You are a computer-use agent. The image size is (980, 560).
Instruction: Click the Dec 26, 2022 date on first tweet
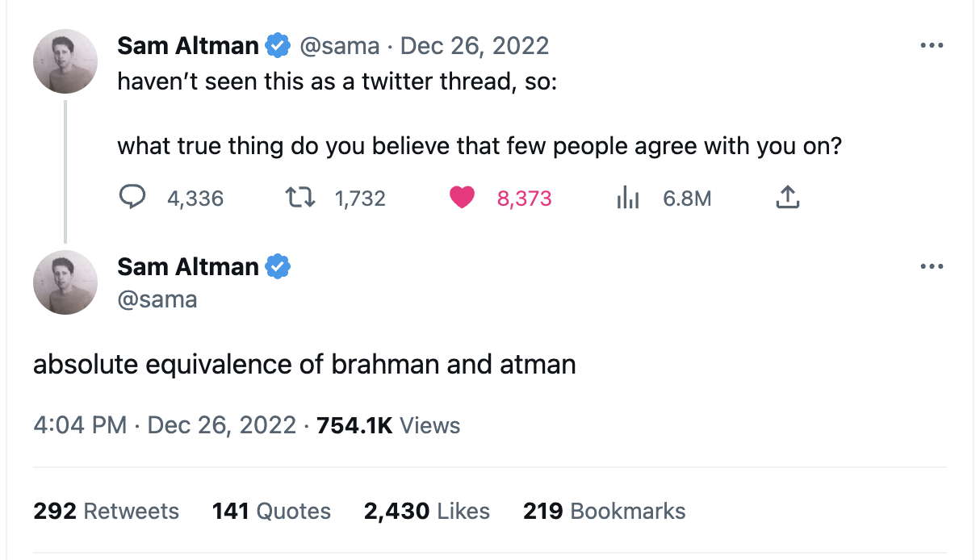pyautogui.click(x=475, y=46)
